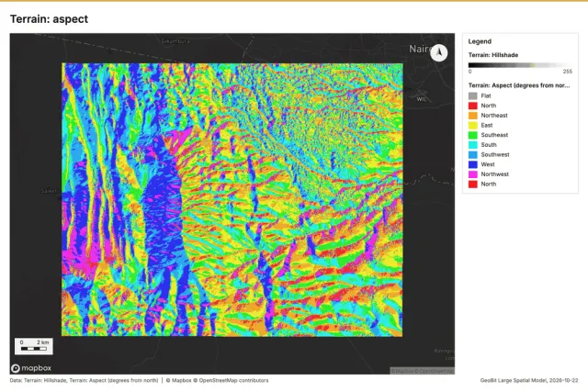Click the 'South' legend label
588x392 pixels.
[489, 145]
